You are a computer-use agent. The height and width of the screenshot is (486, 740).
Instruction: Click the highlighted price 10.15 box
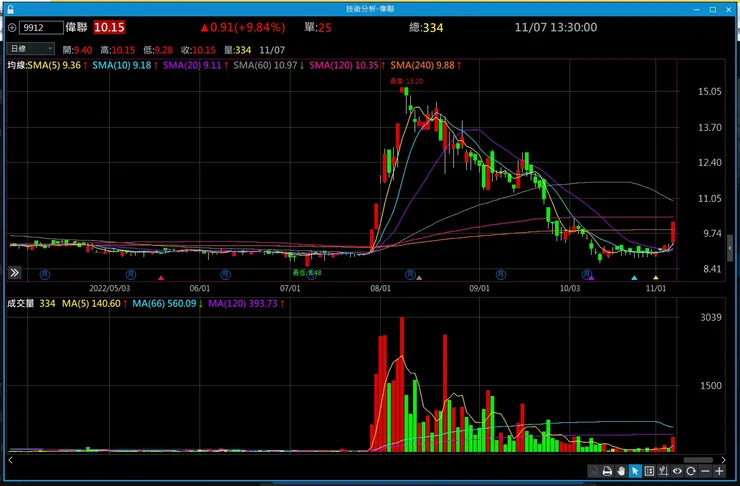pos(109,27)
